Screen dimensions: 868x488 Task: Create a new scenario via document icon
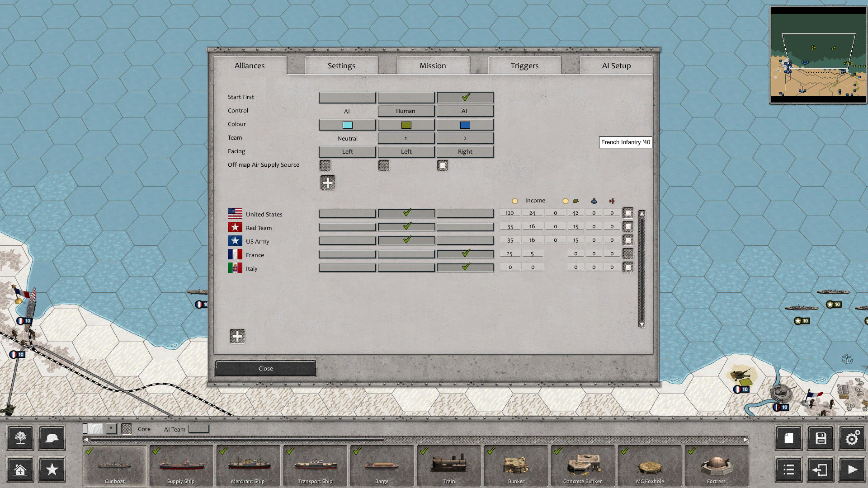coord(788,438)
